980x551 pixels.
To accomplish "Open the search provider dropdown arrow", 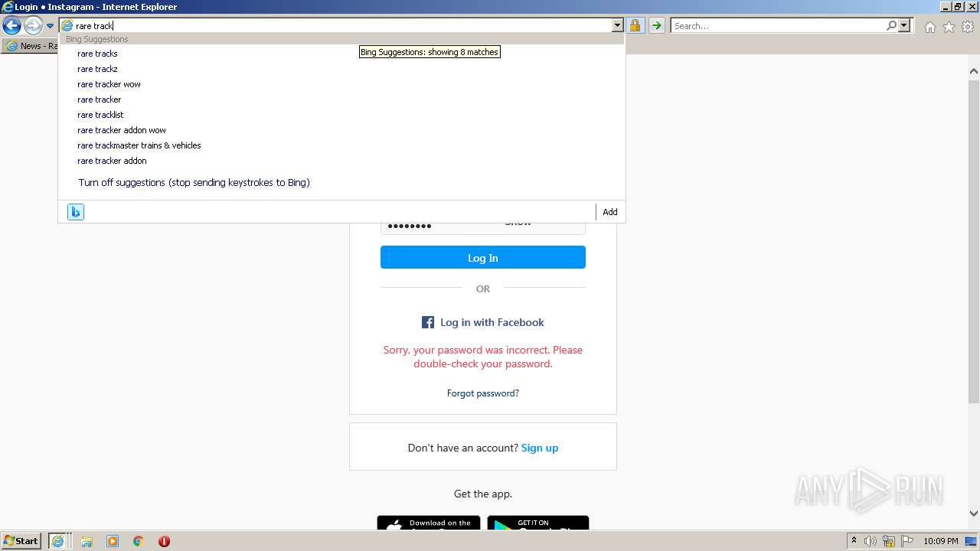I will point(904,25).
